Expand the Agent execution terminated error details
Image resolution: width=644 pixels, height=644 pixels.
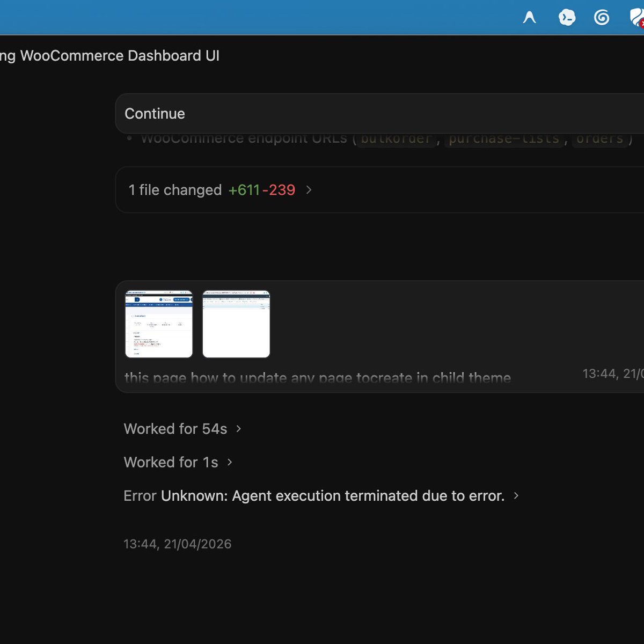point(516,495)
